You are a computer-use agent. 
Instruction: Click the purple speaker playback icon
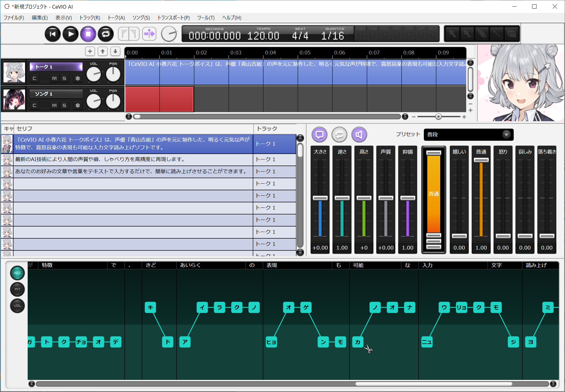pyautogui.click(x=359, y=134)
